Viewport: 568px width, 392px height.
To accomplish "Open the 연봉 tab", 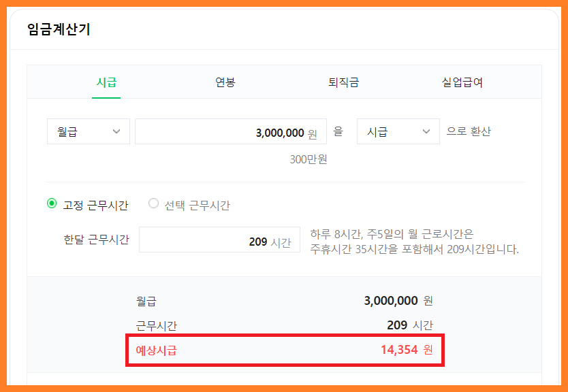I will pos(225,82).
